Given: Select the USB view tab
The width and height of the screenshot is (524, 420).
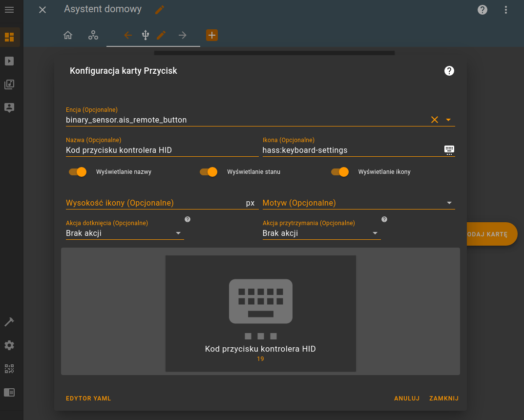Looking at the screenshot, I should point(146,35).
